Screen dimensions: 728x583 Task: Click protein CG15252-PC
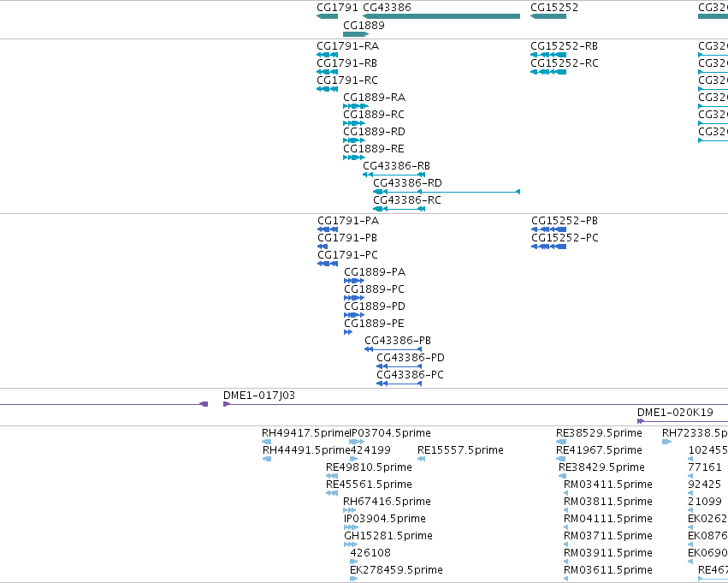[x=565, y=238]
